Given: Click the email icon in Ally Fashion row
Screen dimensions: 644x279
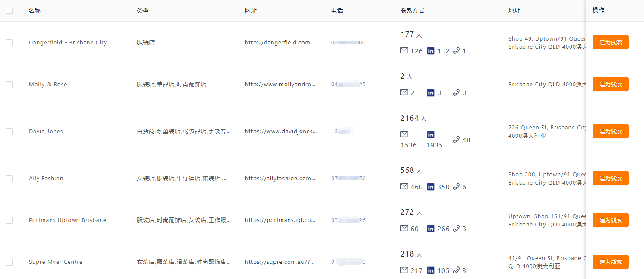Looking at the screenshot, I should [x=404, y=187].
